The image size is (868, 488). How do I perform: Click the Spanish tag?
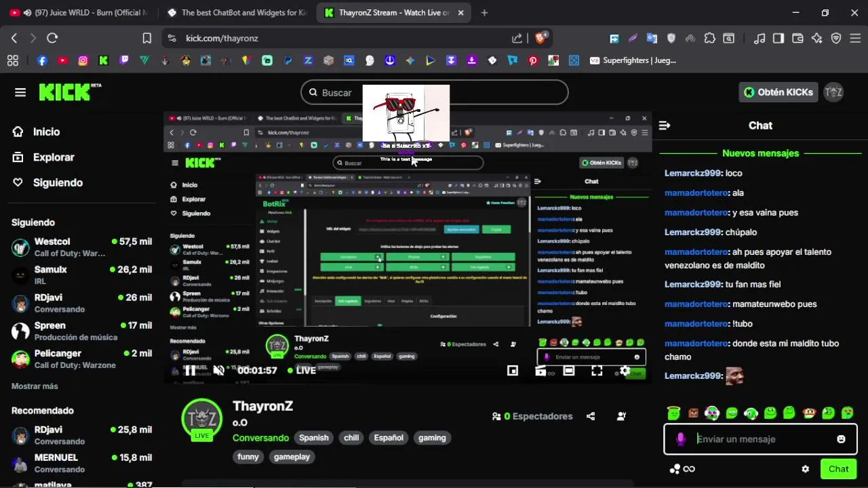coord(314,438)
